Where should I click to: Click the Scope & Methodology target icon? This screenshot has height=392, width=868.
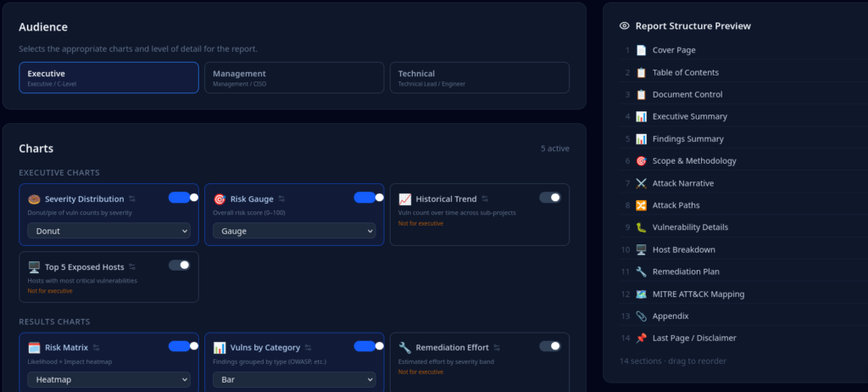(x=641, y=161)
